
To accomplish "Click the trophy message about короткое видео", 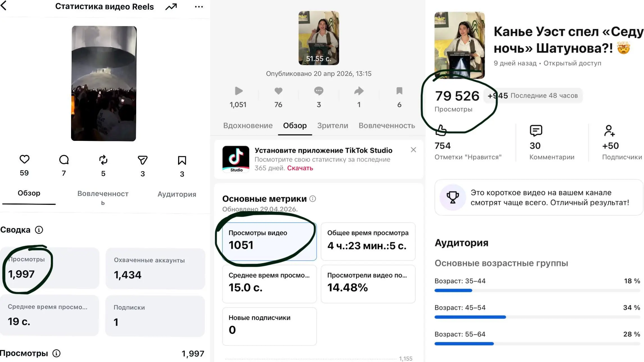I will 550,198.
